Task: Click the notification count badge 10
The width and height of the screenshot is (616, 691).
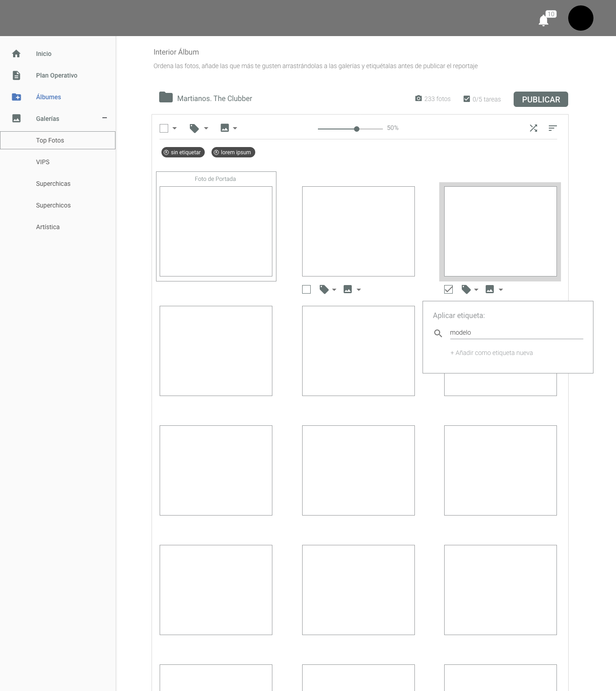Action: 551,14
